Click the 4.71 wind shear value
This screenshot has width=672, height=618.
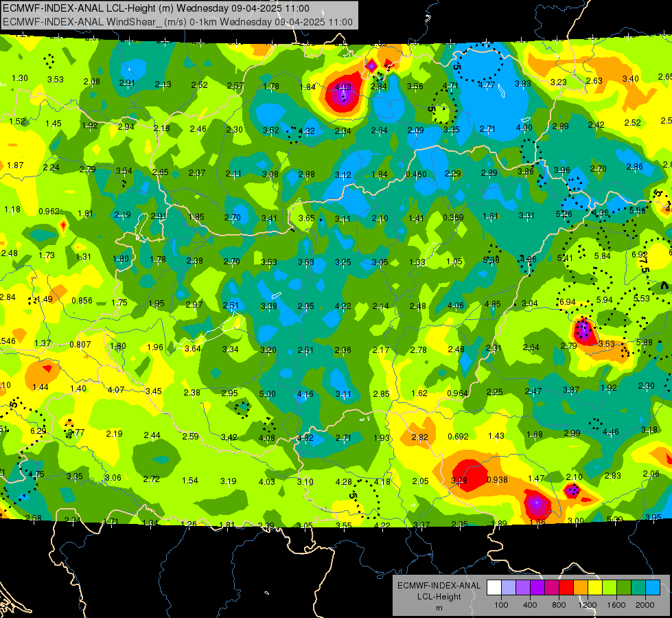click(x=450, y=85)
